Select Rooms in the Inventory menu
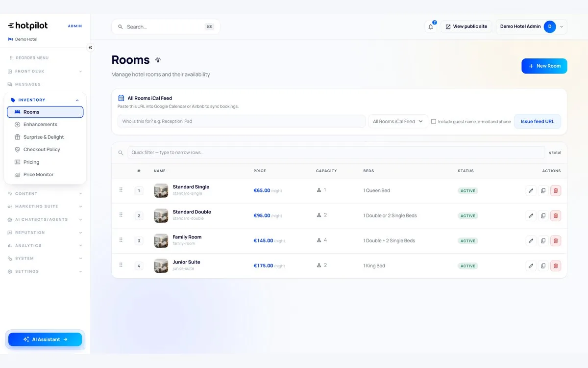The width and height of the screenshot is (588, 368). tap(45, 112)
